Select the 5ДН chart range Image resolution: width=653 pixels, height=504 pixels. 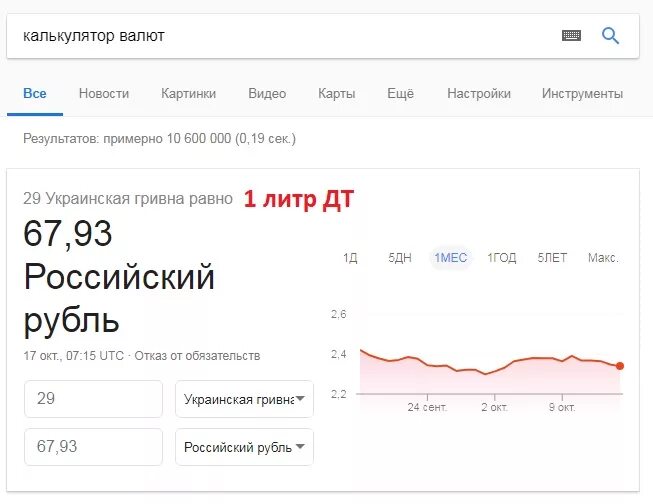point(400,258)
